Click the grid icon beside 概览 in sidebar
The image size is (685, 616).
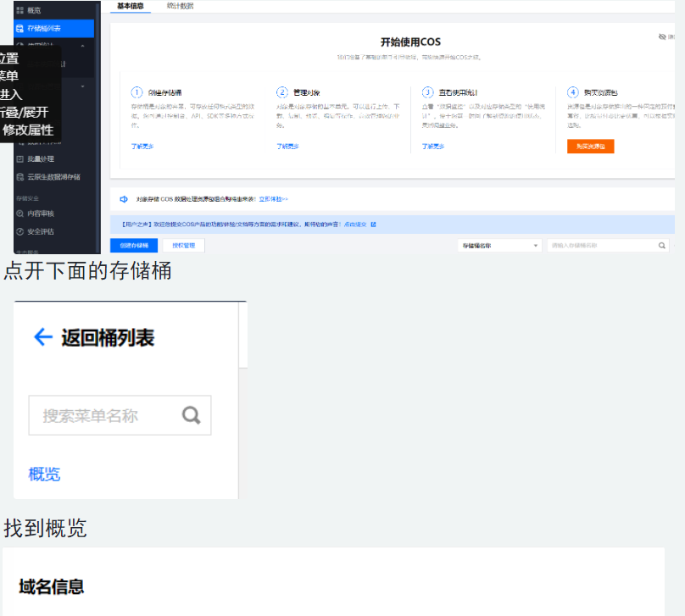pyautogui.click(x=19, y=10)
